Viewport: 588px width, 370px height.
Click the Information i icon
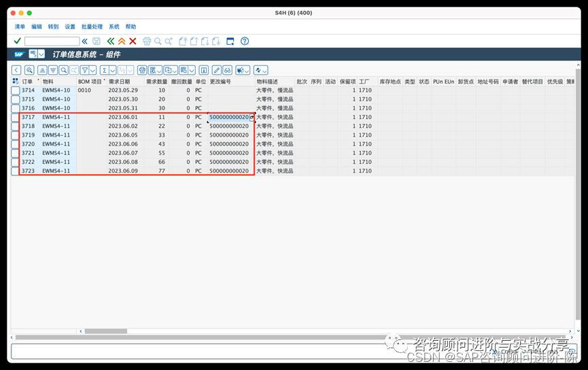pyautogui.click(x=204, y=70)
